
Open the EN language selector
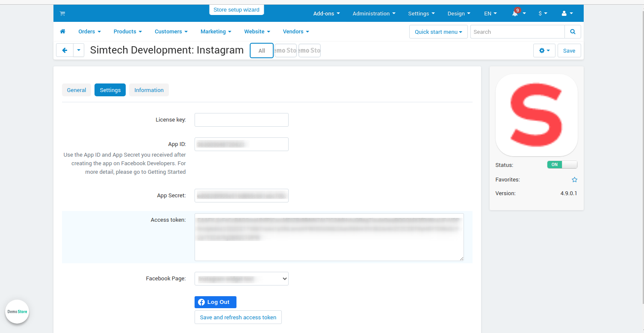(x=490, y=13)
